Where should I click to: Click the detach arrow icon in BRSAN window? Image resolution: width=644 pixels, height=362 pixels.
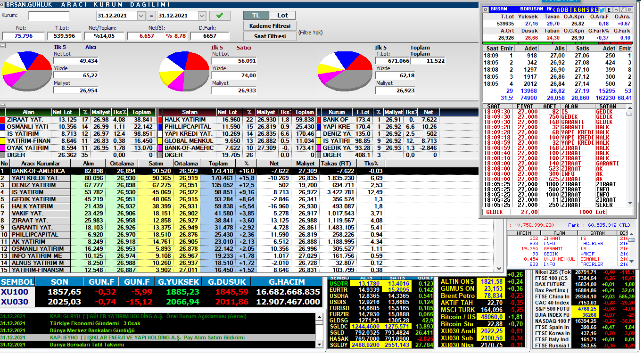click(623, 9)
